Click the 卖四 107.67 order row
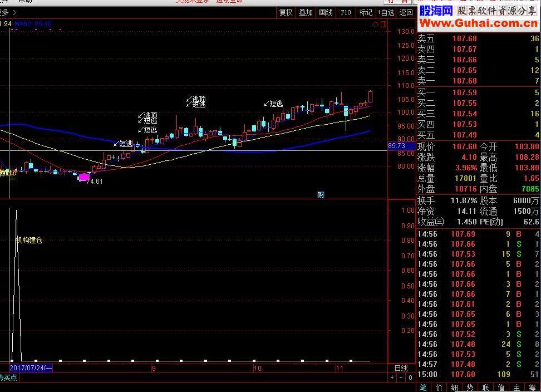The height and width of the screenshot is (392, 541). (x=478, y=49)
